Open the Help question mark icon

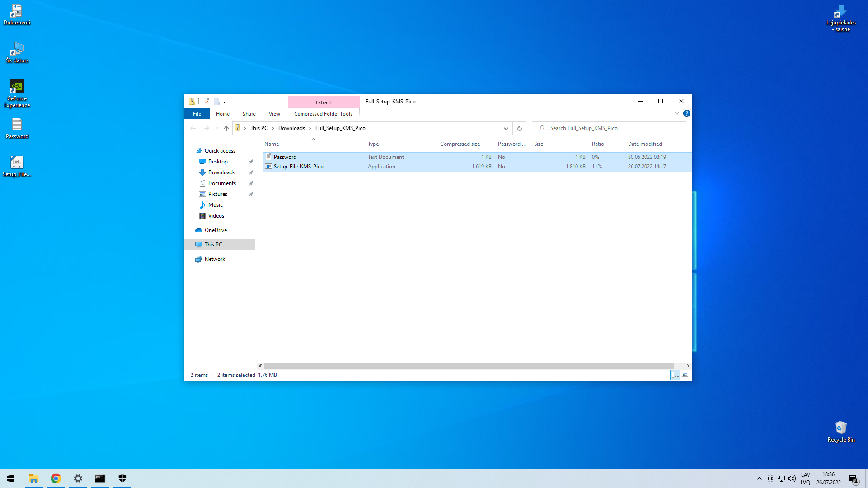[x=686, y=113]
